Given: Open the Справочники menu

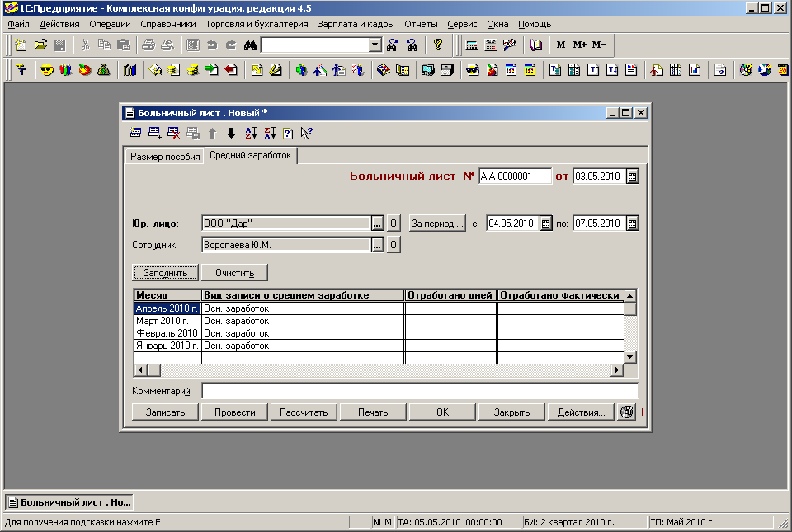Looking at the screenshot, I should coord(168,24).
